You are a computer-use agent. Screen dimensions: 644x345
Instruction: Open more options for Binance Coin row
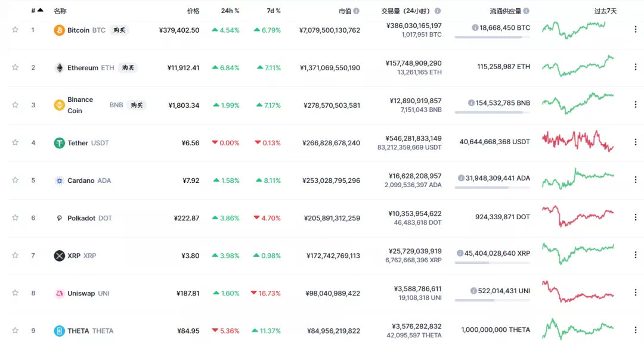636,104
